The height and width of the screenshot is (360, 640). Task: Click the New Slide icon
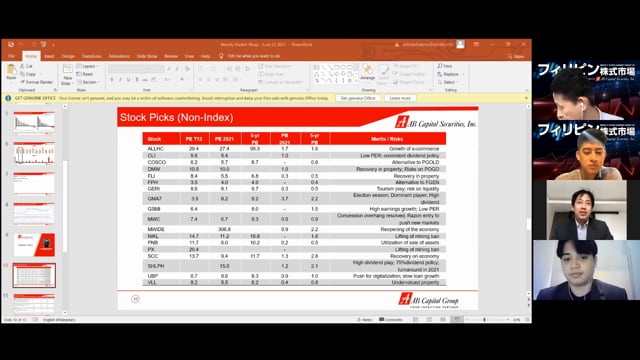pyautogui.click(x=67, y=74)
